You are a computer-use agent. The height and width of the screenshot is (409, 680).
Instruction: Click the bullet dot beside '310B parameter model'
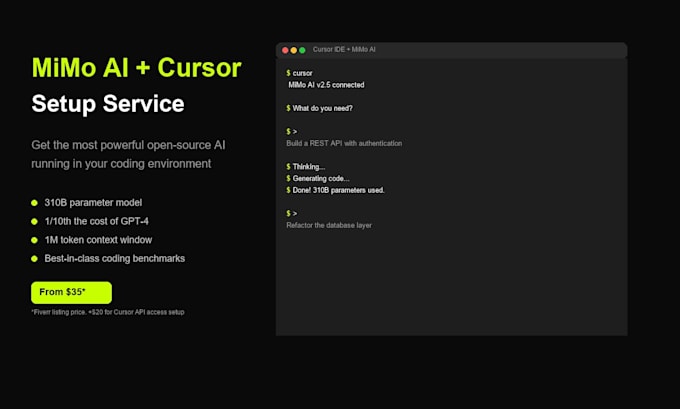(x=34, y=203)
